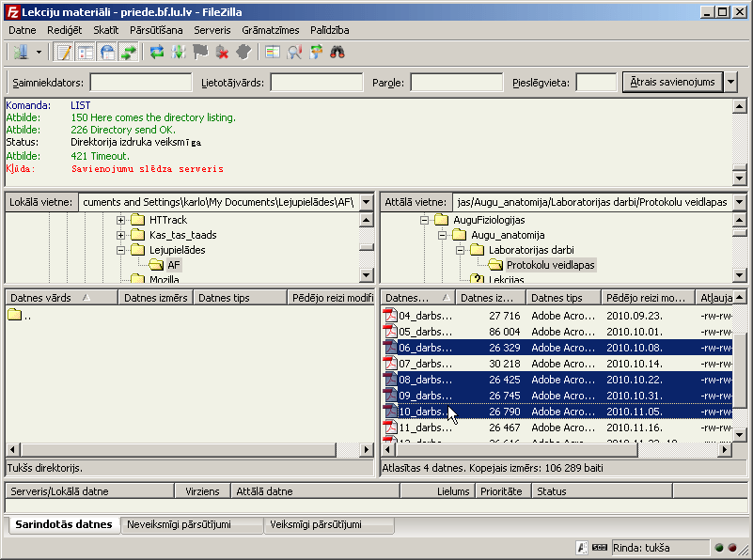Viewport: 753px width, 560px height.
Task: Switch to the Sarindotās datnes tab
Action: tap(63, 524)
